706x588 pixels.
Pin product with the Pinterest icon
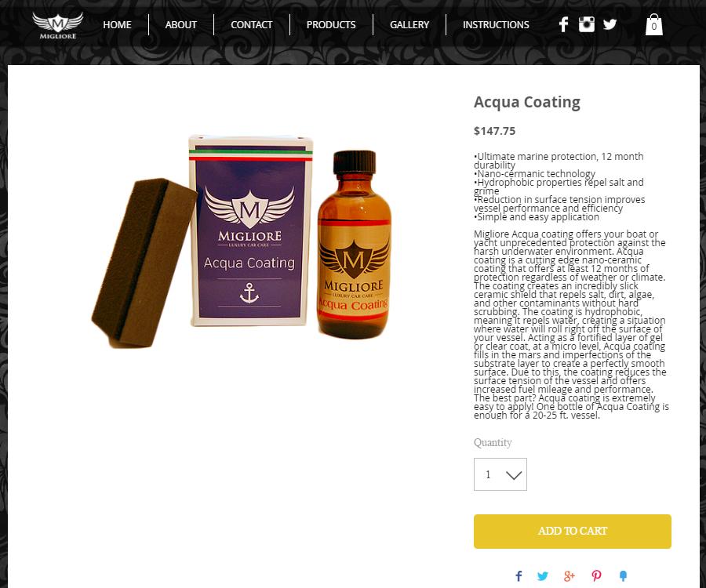(596, 576)
